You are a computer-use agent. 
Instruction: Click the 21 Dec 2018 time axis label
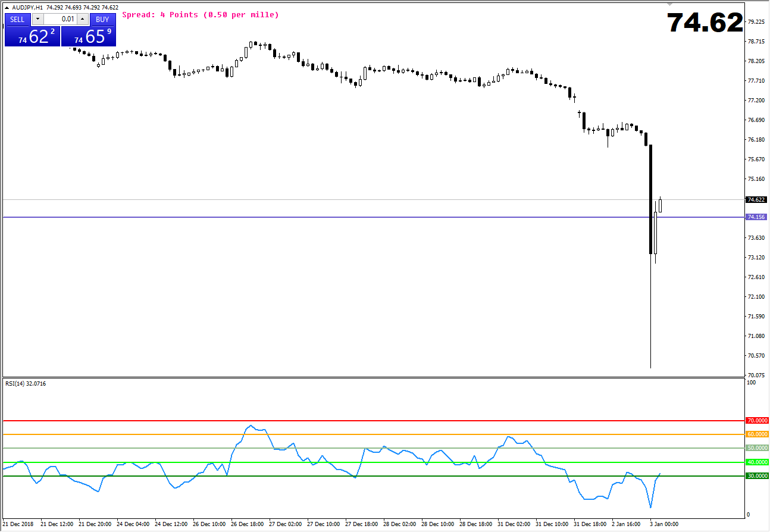tap(18, 525)
